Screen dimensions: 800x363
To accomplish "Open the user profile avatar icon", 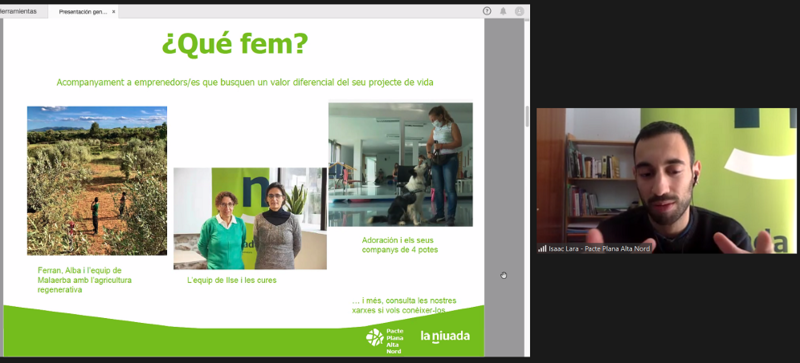I will pyautogui.click(x=519, y=11).
